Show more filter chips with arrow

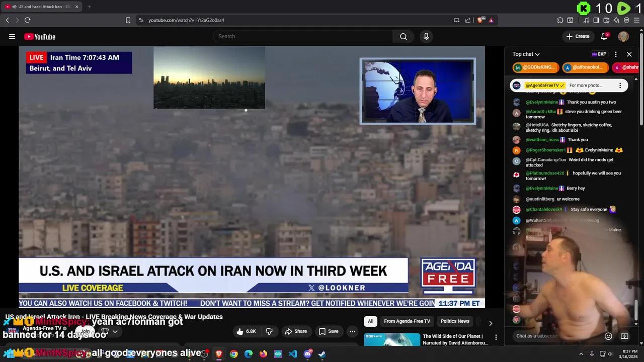[491, 323]
